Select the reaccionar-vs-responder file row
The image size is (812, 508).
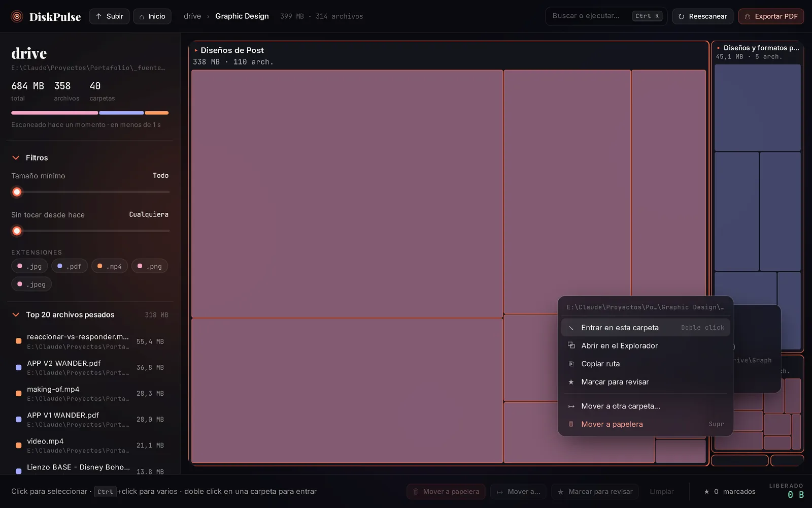90,341
